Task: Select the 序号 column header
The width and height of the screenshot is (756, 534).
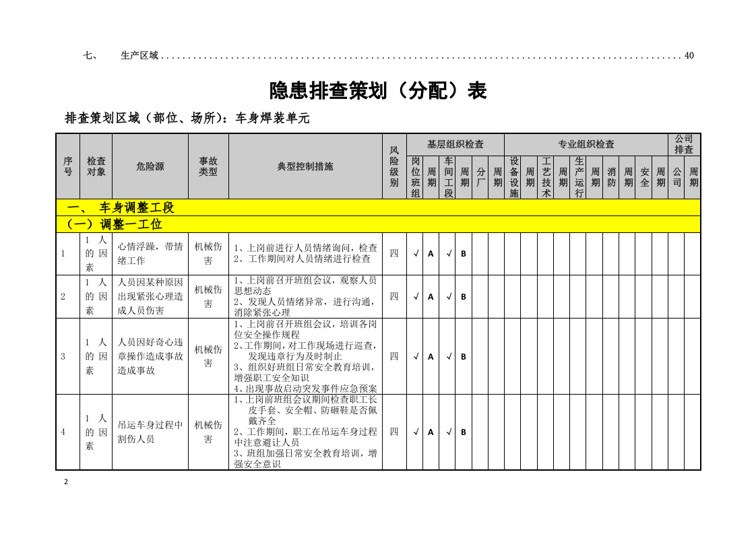Action: pos(68,166)
